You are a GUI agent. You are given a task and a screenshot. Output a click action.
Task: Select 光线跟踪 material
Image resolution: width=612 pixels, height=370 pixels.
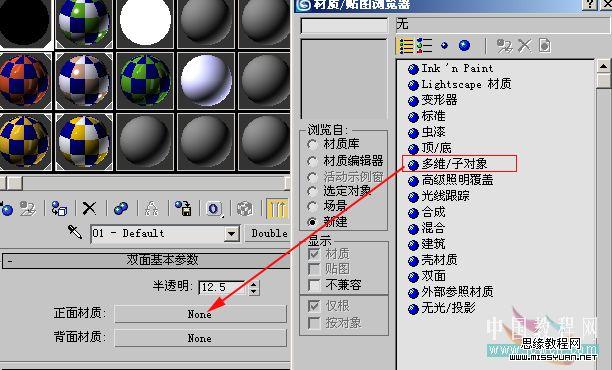(x=438, y=196)
